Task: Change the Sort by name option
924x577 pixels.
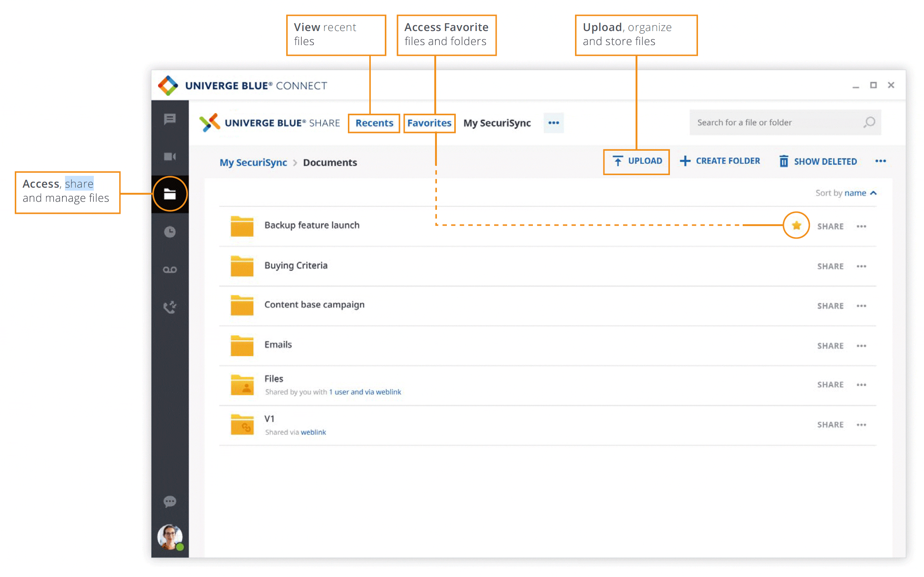Action: click(855, 193)
